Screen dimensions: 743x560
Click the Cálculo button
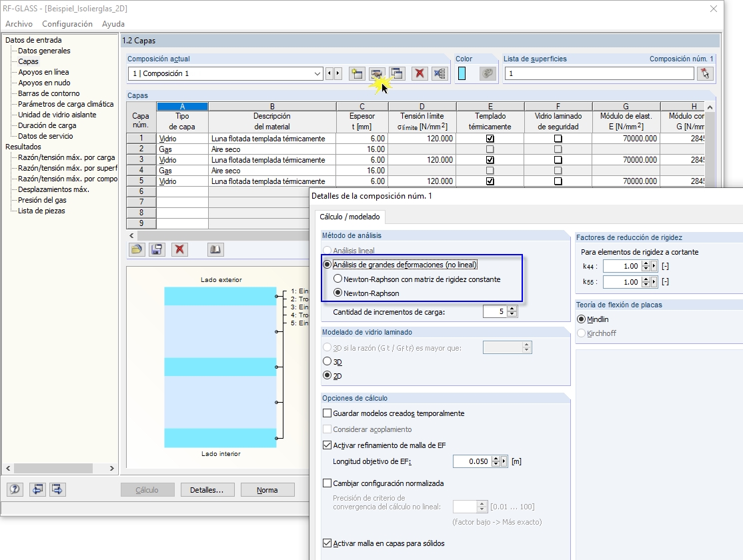click(147, 490)
